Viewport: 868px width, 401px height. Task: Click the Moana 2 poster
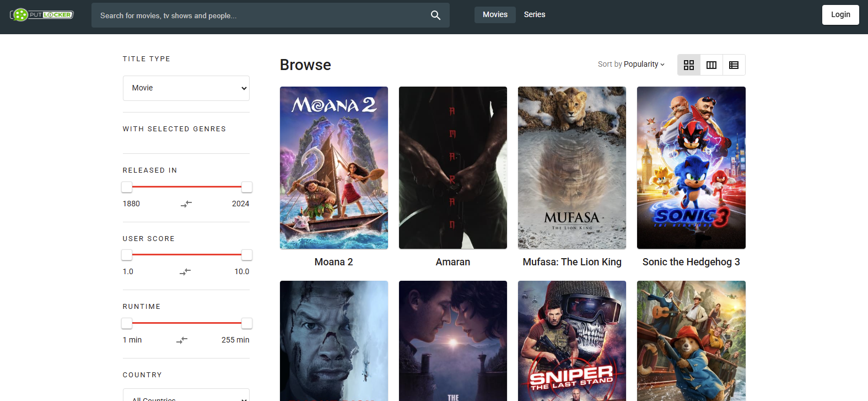(334, 168)
